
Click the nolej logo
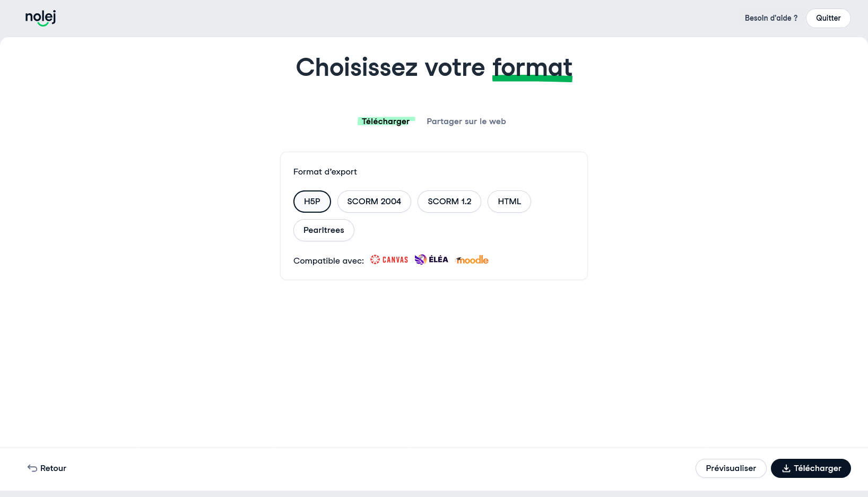coord(40,18)
